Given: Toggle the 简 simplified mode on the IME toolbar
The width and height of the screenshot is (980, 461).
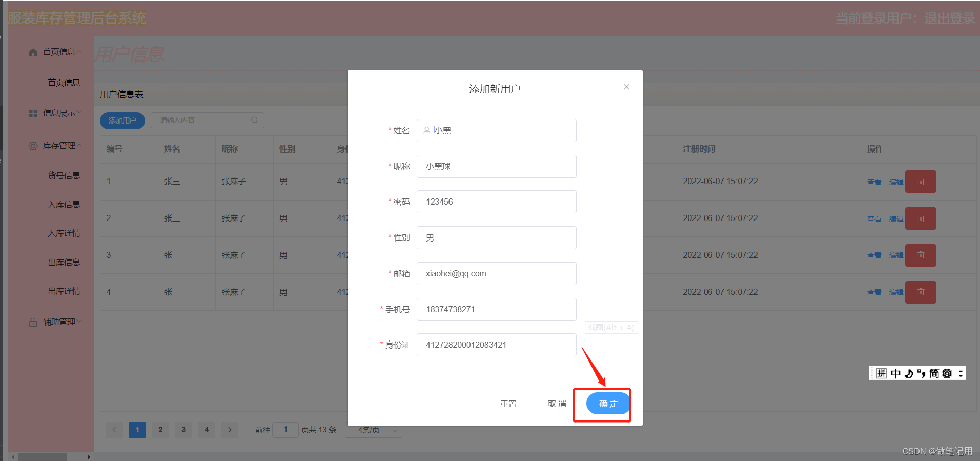Looking at the screenshot, I should pyautogui.click(x=934, y=373).
